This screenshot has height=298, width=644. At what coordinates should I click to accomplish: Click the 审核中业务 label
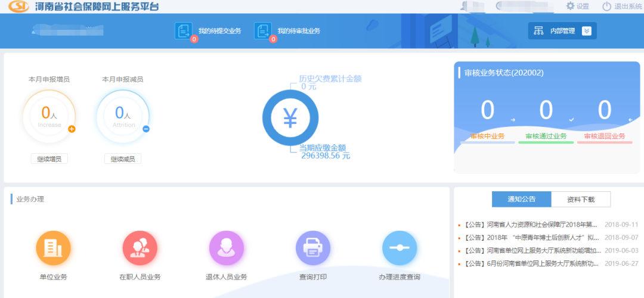click(x=488, y=136)
